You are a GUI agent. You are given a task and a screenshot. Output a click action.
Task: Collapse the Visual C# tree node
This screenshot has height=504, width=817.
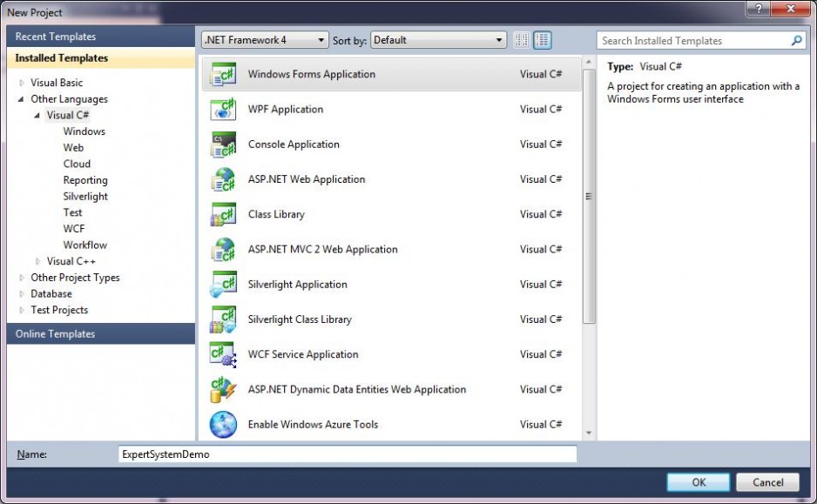point(37,115)
